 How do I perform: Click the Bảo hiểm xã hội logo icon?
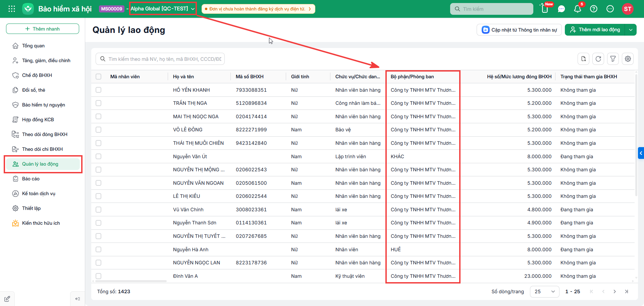tap(28, 9)
